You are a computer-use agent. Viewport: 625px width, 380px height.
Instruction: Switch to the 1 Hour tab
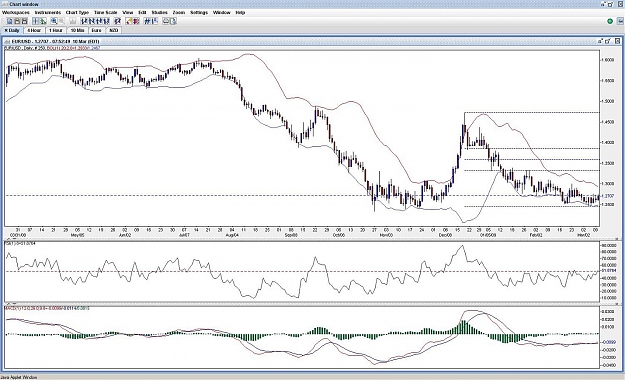[56, 30]
